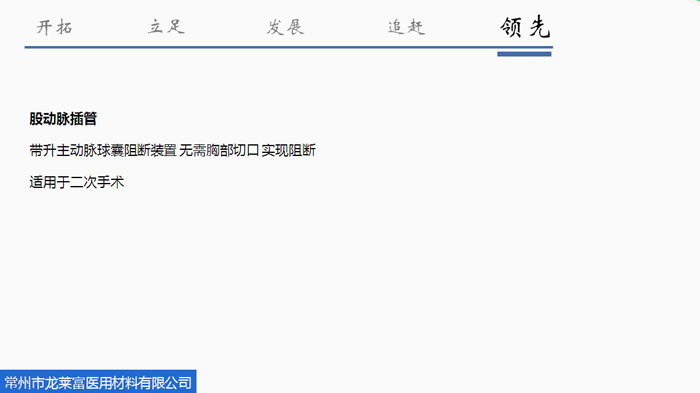Go to the 追赶 tab
Screen dimensions: 700x393
point(406,27)
